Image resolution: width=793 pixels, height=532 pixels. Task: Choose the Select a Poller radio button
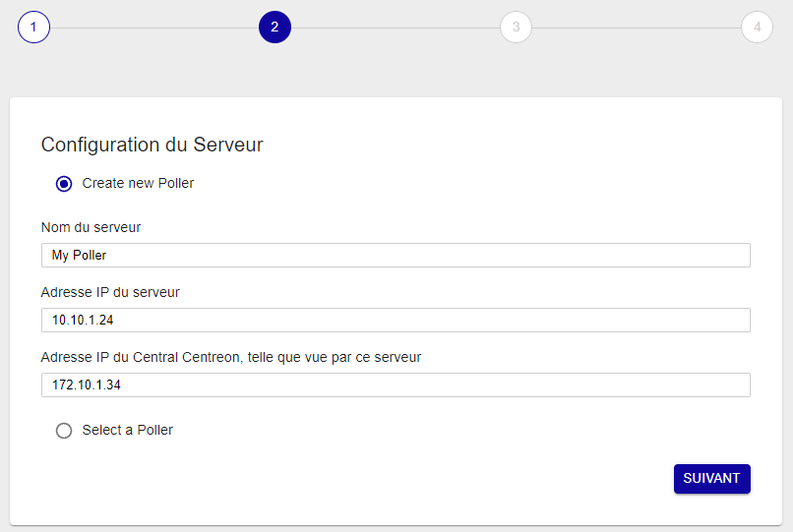(64, 431)
